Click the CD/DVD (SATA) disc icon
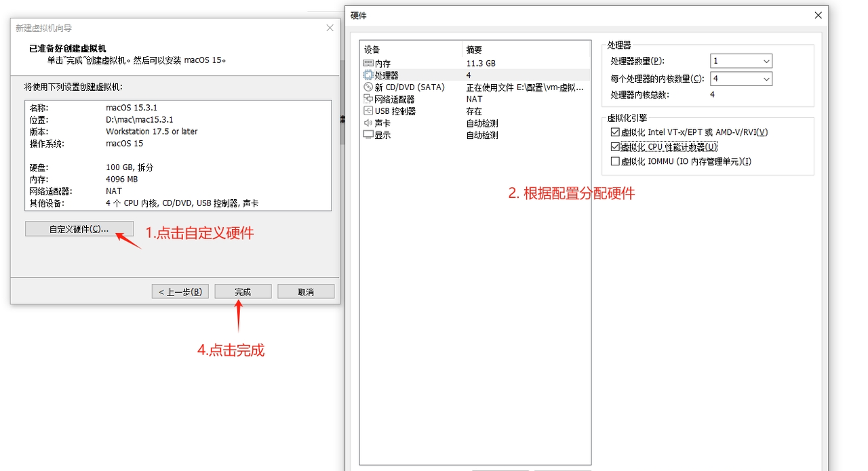The image size is (868, 471). pyautogui.click(x=368, y=87)
